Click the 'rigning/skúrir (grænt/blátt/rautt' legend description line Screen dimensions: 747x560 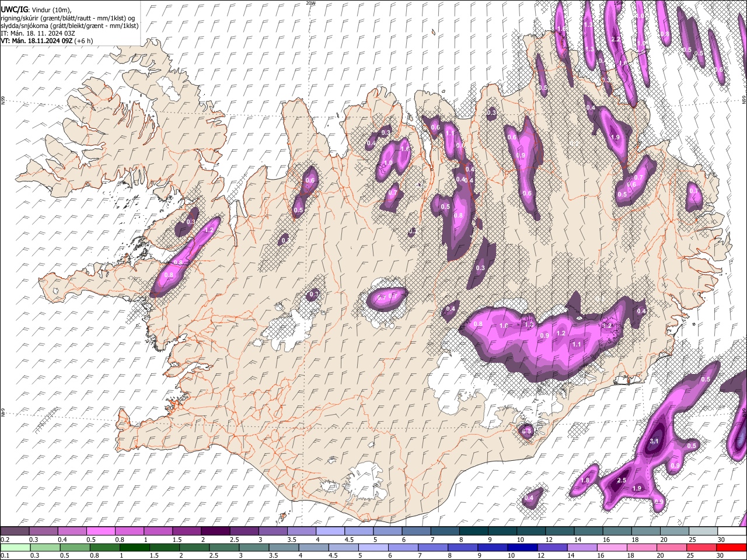pos(68,17)
